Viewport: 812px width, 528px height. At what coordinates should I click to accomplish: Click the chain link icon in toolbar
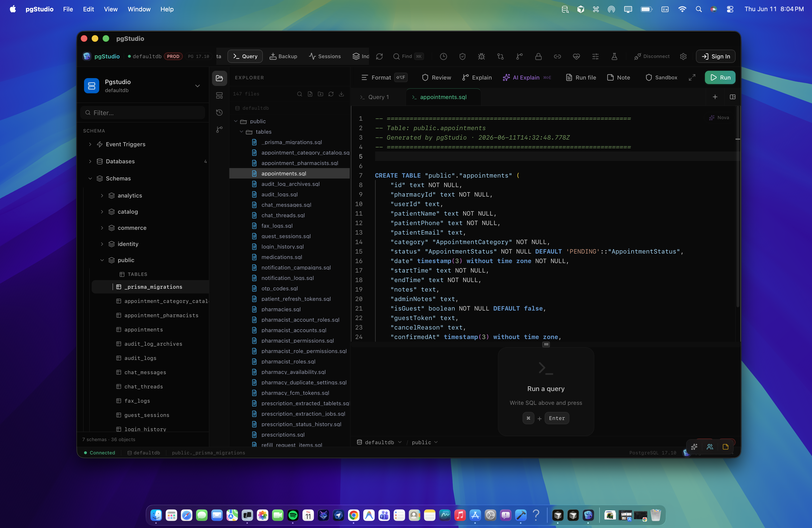coord(557,56)
